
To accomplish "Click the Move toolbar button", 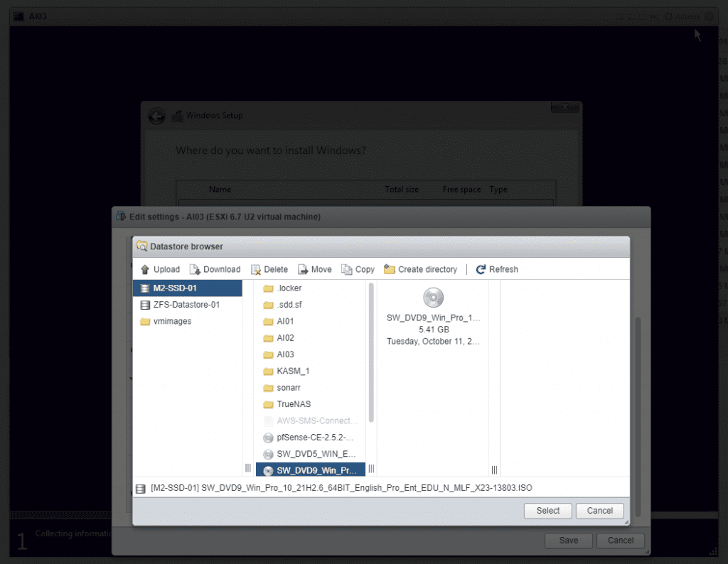I will point(315,269).
